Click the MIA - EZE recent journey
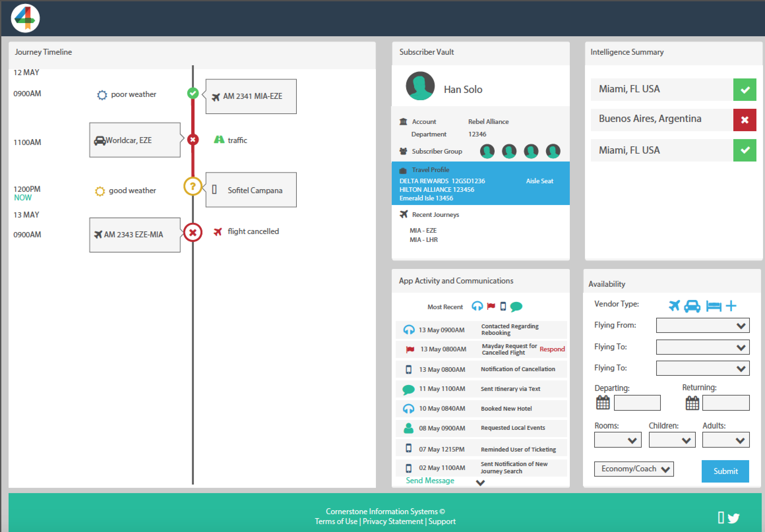This screenshot has width=765, height=532. pos(423,230)
